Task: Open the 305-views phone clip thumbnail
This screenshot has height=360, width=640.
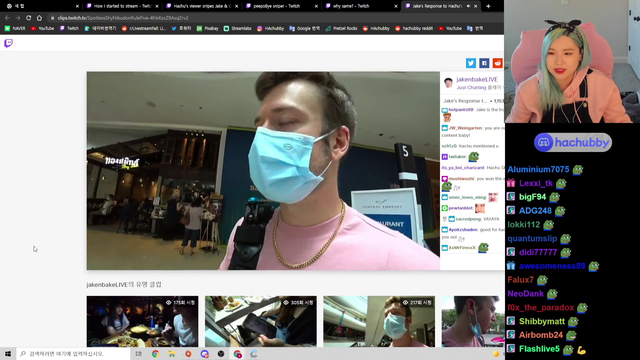Action: [261, 321]
